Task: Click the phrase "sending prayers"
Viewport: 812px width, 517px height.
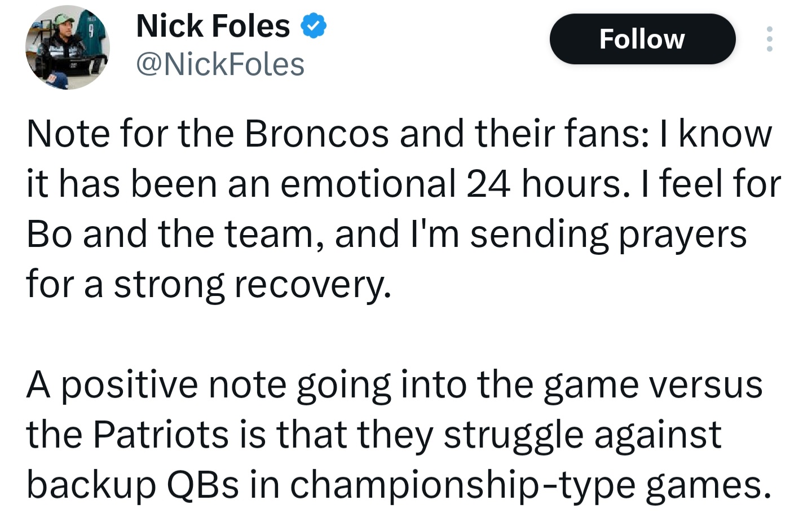Action: [608, 234]
